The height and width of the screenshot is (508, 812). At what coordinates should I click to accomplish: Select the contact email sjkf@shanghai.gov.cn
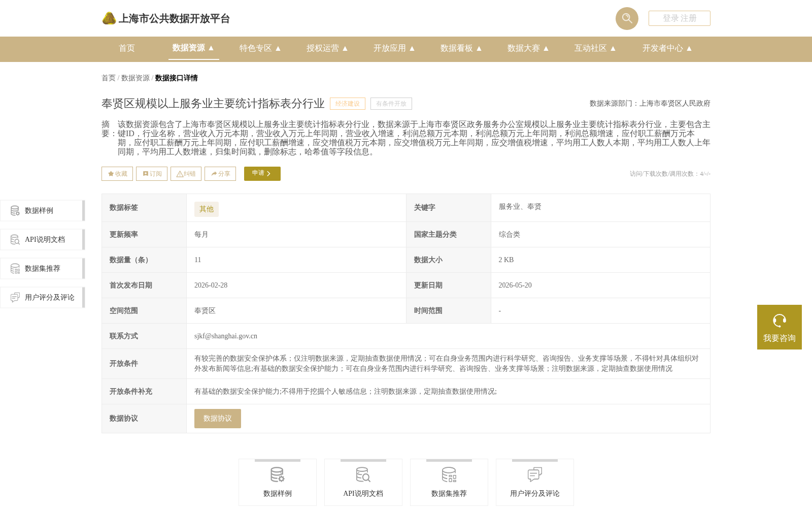tap(226, 336)
